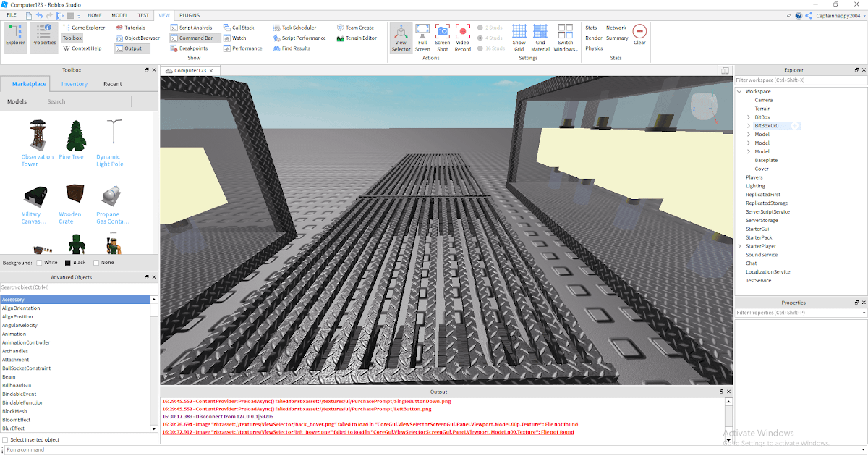The image size is (868, 456).
Task: Toggle the Explorer panel button
Action: coord(15,37)
